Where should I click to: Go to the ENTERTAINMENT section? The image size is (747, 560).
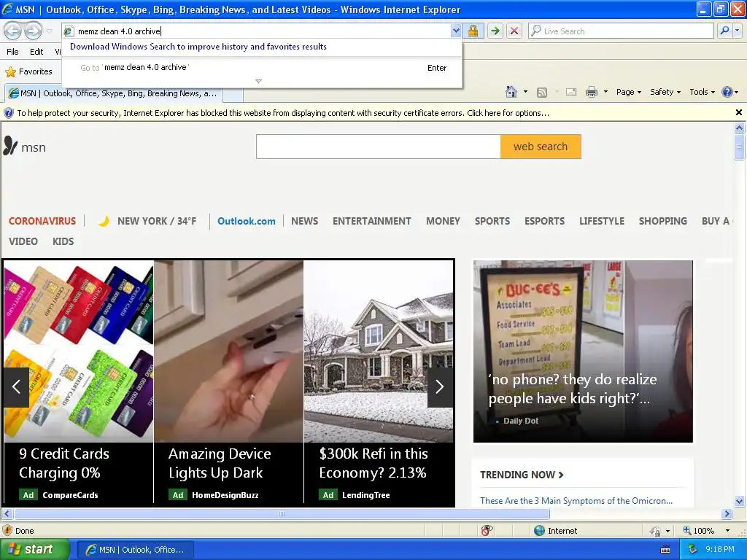pos(371,221)
